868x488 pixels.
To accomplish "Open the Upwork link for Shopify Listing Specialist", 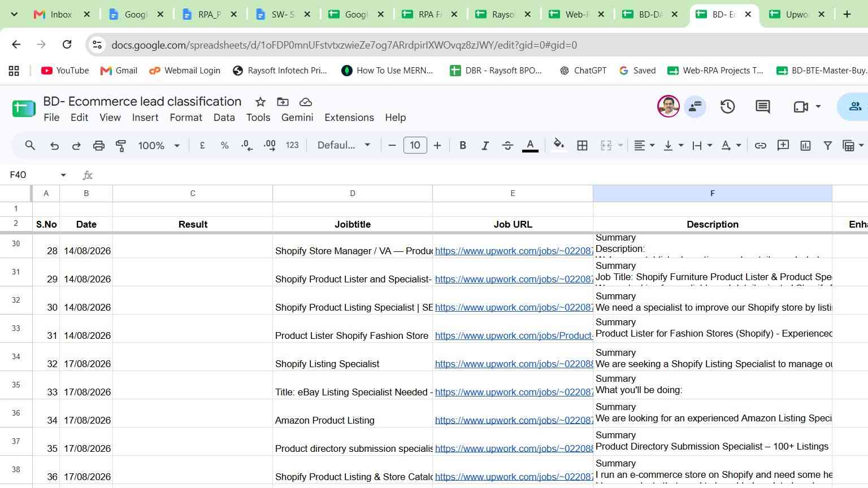I will (514, 364).
